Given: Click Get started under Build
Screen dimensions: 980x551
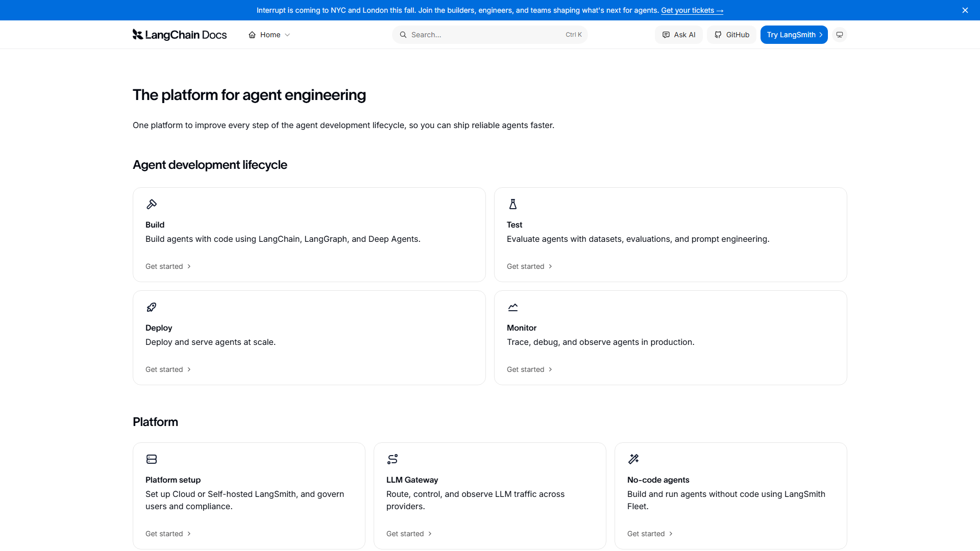Looking at the screenshot, I should (x=168, y=266).
